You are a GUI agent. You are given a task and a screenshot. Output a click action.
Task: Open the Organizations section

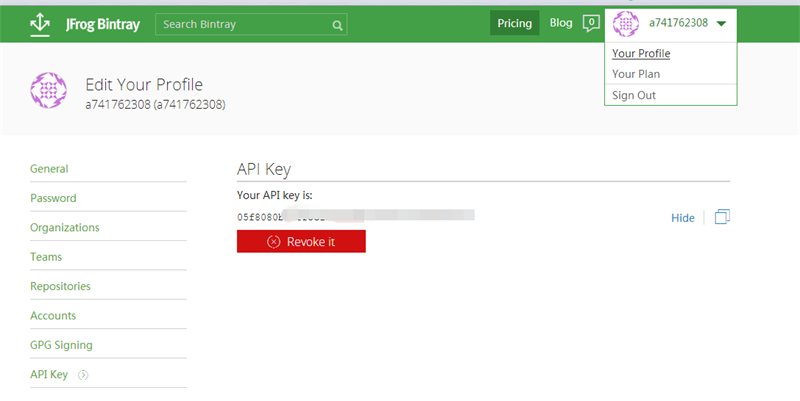[65, 228]
